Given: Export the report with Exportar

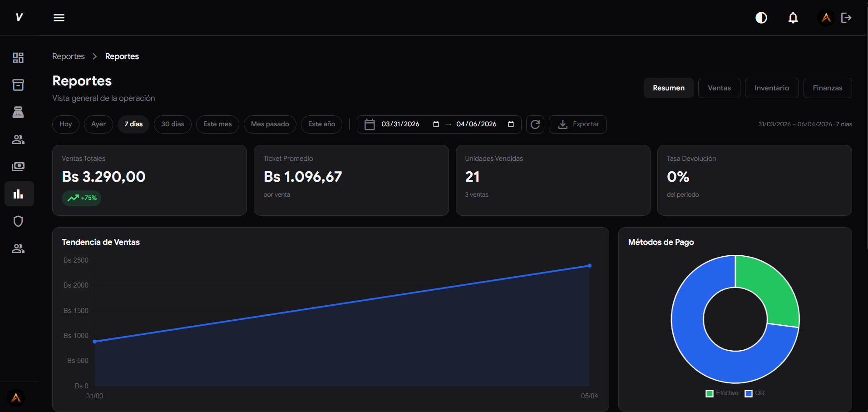Looking at the screenshot, I should [x=577, y=124].
